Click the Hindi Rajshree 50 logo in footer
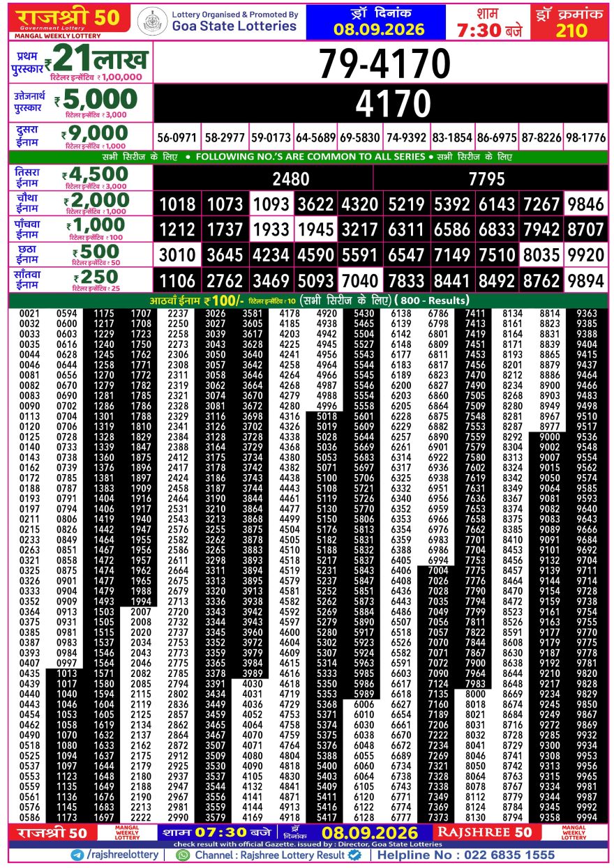Screen dimensions: 614x868 point(52,832)
